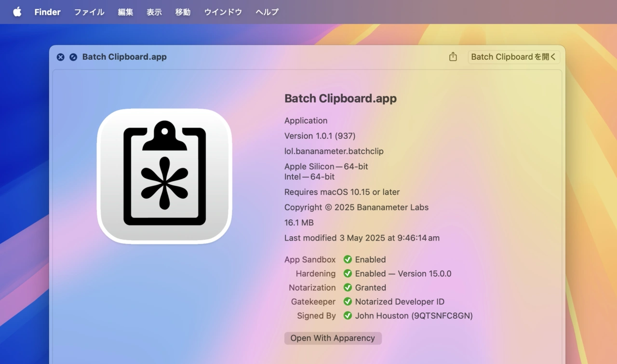Click the Signed By checkmark icon
The height and width of the screenshot is (364, 617).
[x=348, y=316]
